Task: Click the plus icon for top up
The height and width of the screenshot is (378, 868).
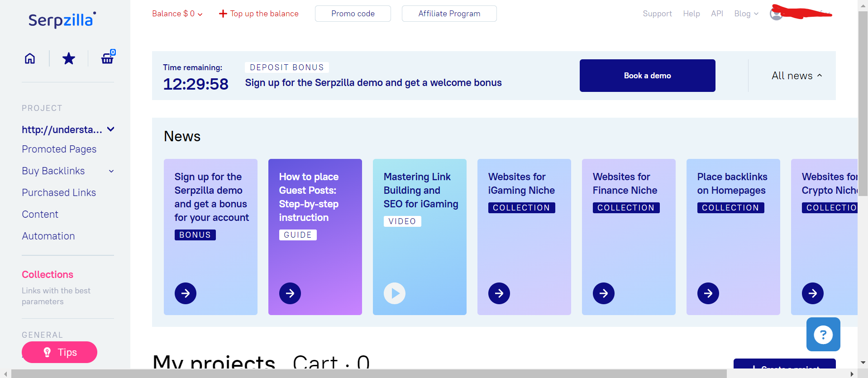Action: 223,14
